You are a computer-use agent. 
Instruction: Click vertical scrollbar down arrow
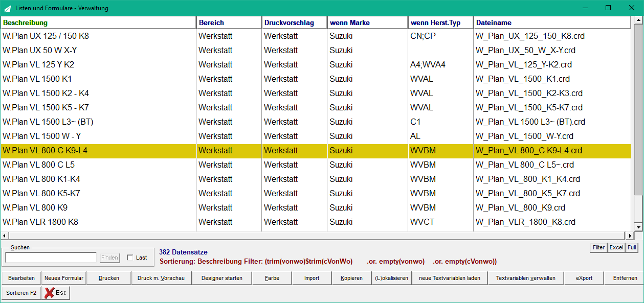coord(638,227)
